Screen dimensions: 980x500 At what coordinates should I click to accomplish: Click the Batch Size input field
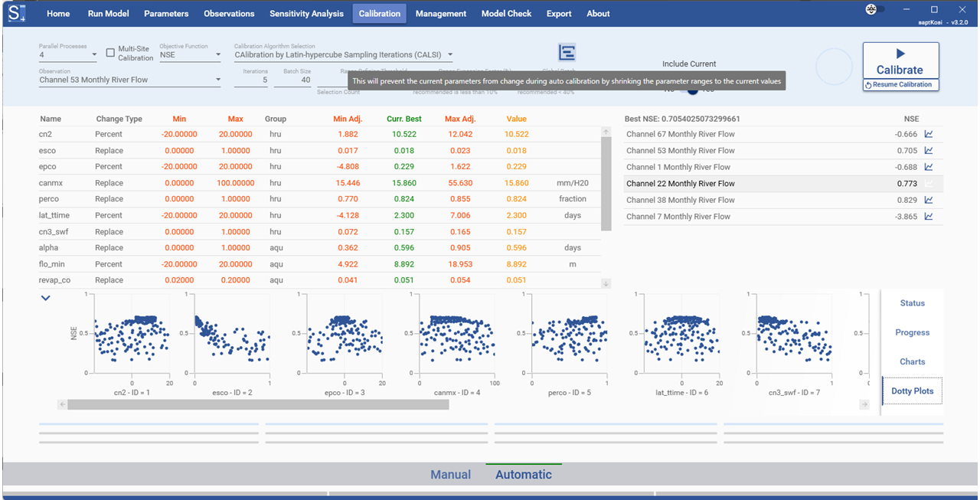point(292,80)
